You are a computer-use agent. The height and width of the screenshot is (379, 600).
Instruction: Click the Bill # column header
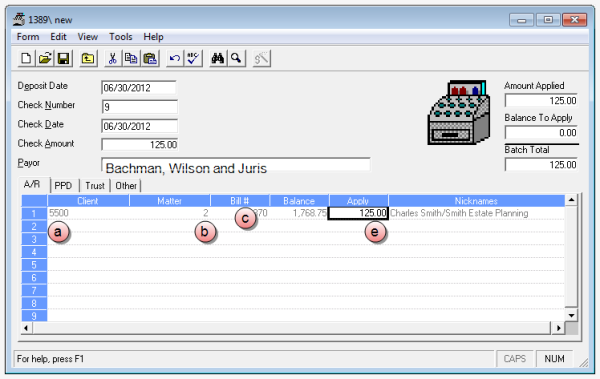coord(240,201)
